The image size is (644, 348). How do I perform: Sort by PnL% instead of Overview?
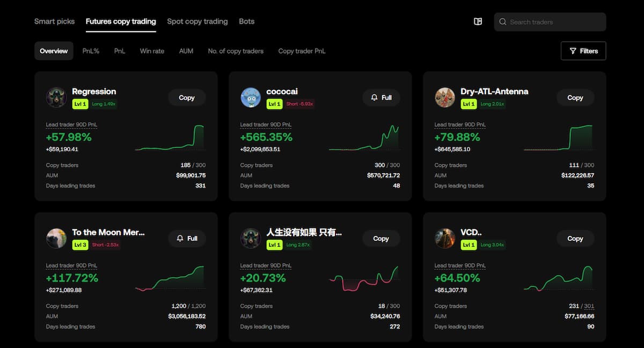click(x=90, y=50)
